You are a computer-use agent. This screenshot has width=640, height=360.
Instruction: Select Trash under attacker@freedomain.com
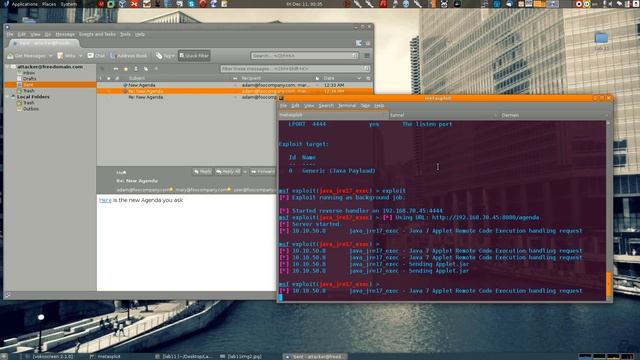pyautogui.click(x=29, y=91)
